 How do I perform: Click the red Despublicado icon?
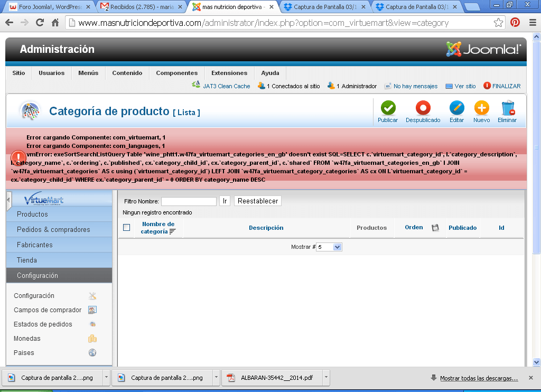coord(423,108)
